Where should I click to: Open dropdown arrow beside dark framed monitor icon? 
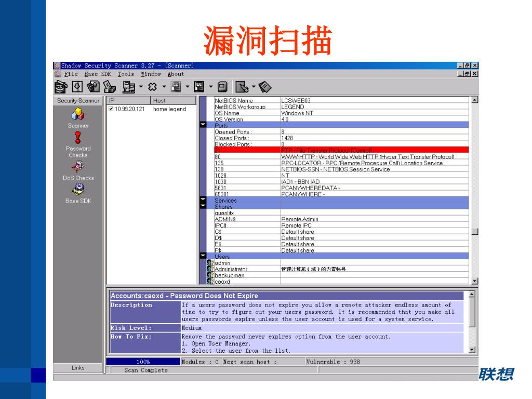[211, 87]
